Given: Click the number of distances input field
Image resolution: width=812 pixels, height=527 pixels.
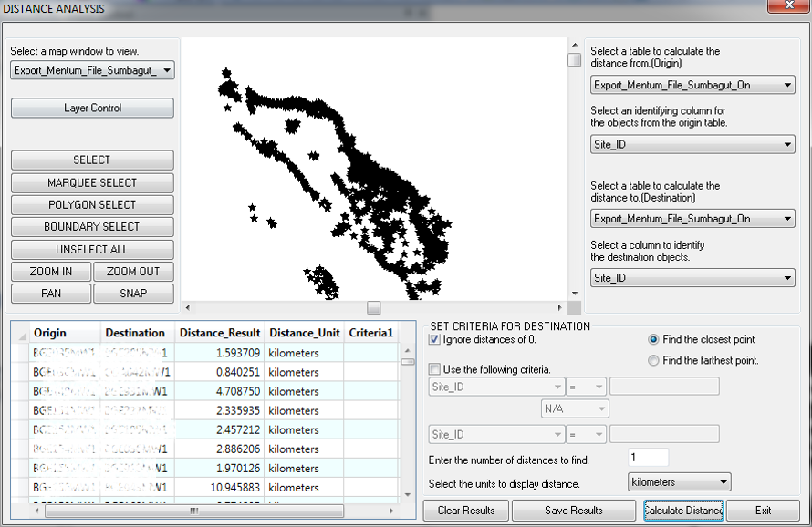Looking at the screenshot, I should [x=648, y=457].
